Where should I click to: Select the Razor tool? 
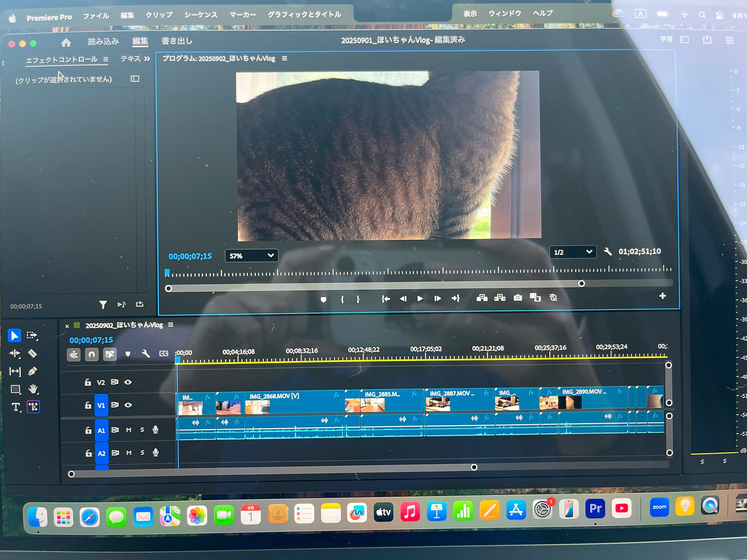pyautogui.click(x=32, y=353)
